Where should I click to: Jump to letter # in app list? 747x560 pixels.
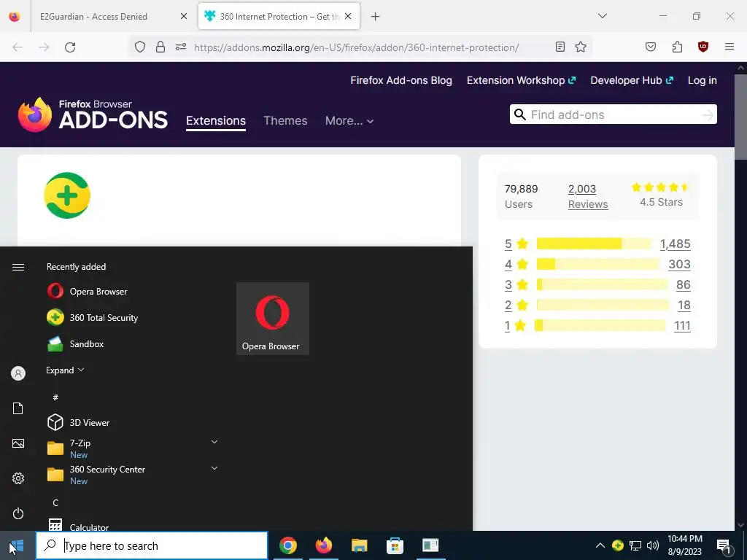point(55,397)
